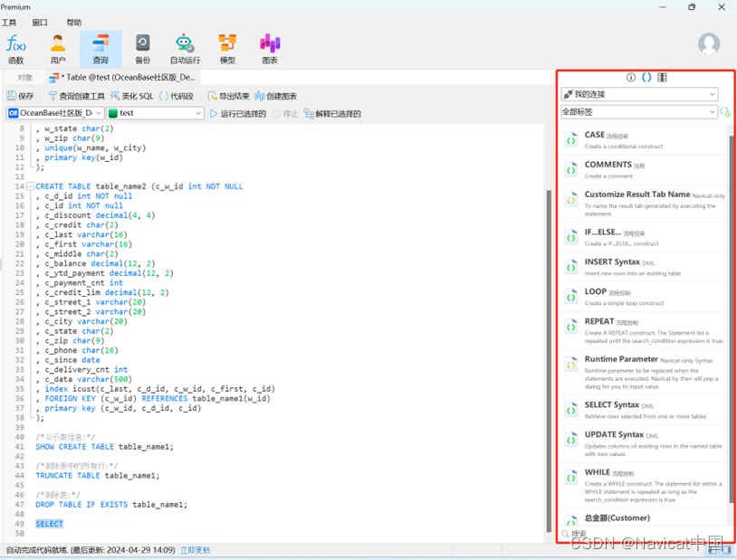Click the add snippet icon beside tags dropdown
Image resolution: width=737 pixels, height=560 pixels.
click(726, 112)
